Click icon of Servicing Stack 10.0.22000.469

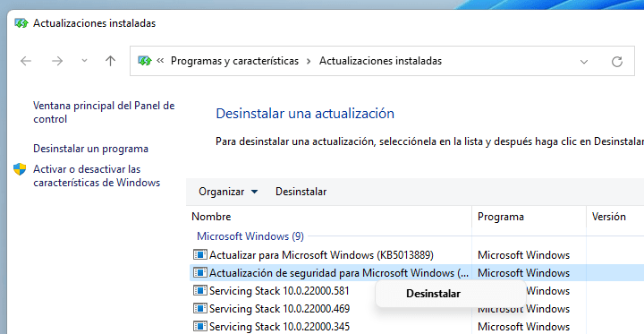tap(200, 308)
